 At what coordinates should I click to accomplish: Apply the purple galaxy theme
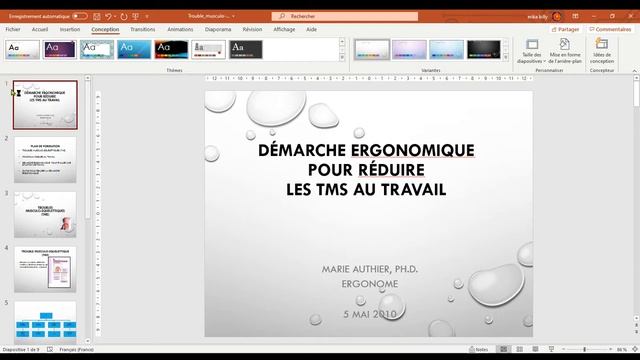click(60, 49)
